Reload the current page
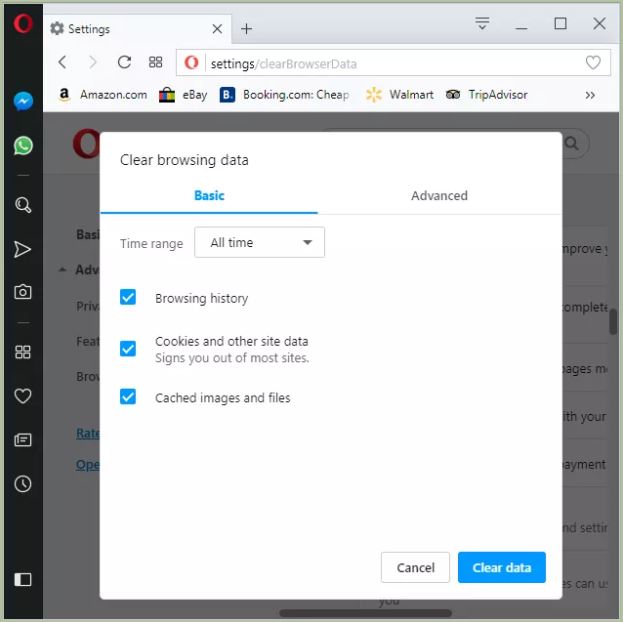This screenshot has height=622, width=623. [x=124, y=62]
